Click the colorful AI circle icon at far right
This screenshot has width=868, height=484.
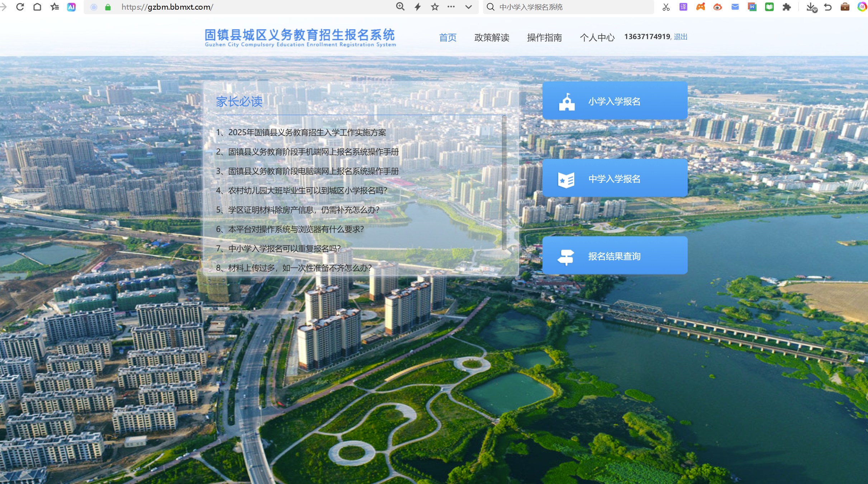tap(862, 7)
